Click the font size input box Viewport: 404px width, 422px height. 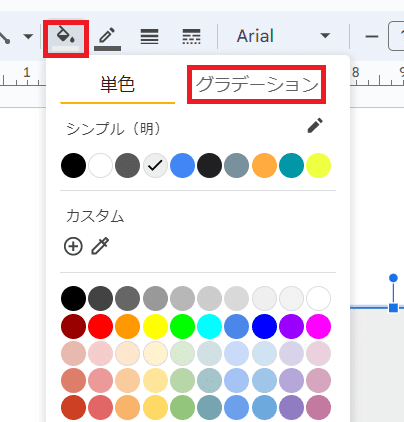[396, 36]
